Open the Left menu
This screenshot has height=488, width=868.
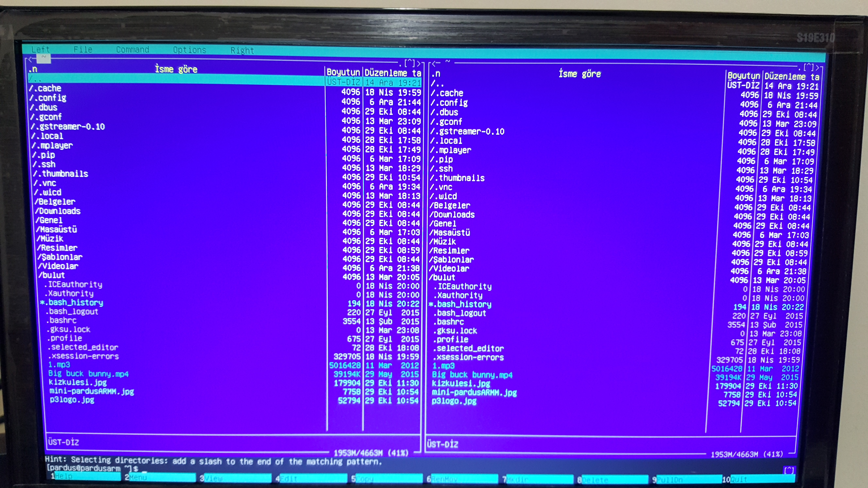(40, 49)
